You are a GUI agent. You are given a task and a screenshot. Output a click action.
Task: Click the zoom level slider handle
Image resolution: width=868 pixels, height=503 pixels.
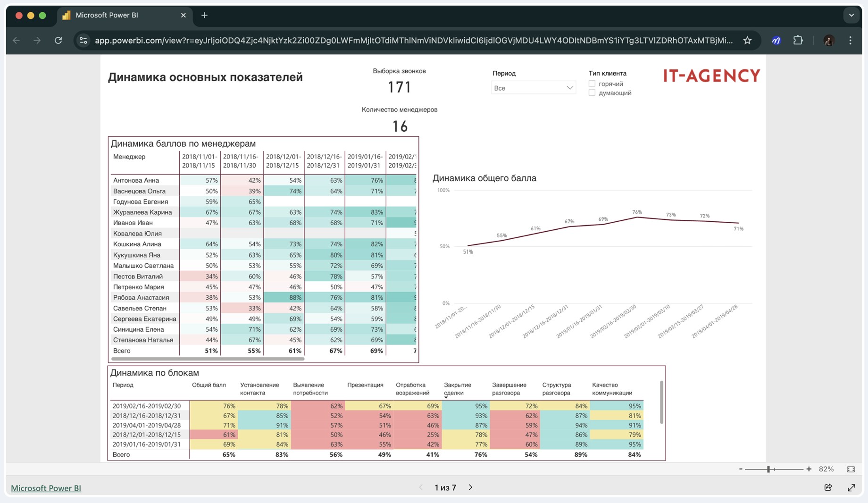768,469
